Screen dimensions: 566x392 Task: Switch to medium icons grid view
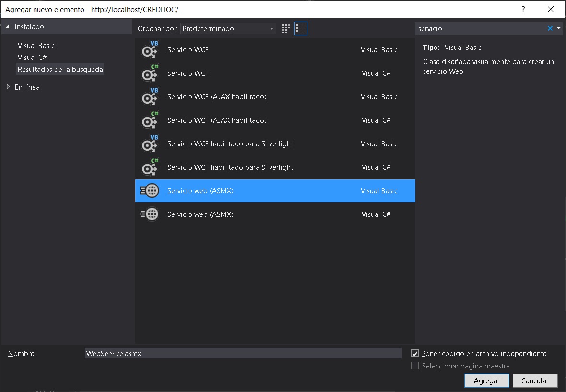pyautogui.click(x=286, y=28)
